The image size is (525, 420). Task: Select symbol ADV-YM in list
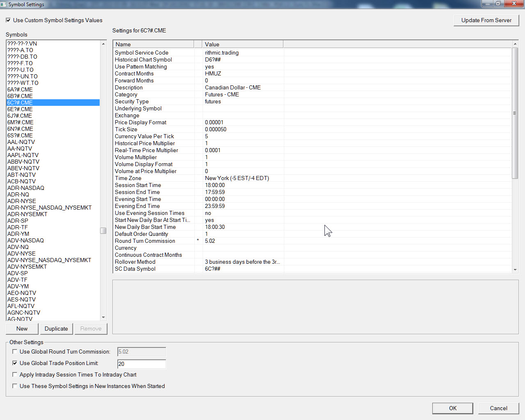(x=53, y=286)
